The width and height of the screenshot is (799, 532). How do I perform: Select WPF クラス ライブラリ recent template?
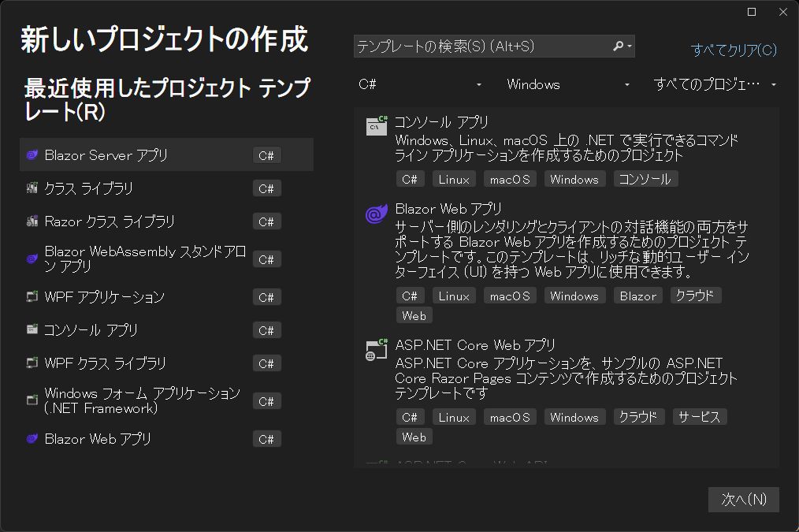(x=166, y=363)
